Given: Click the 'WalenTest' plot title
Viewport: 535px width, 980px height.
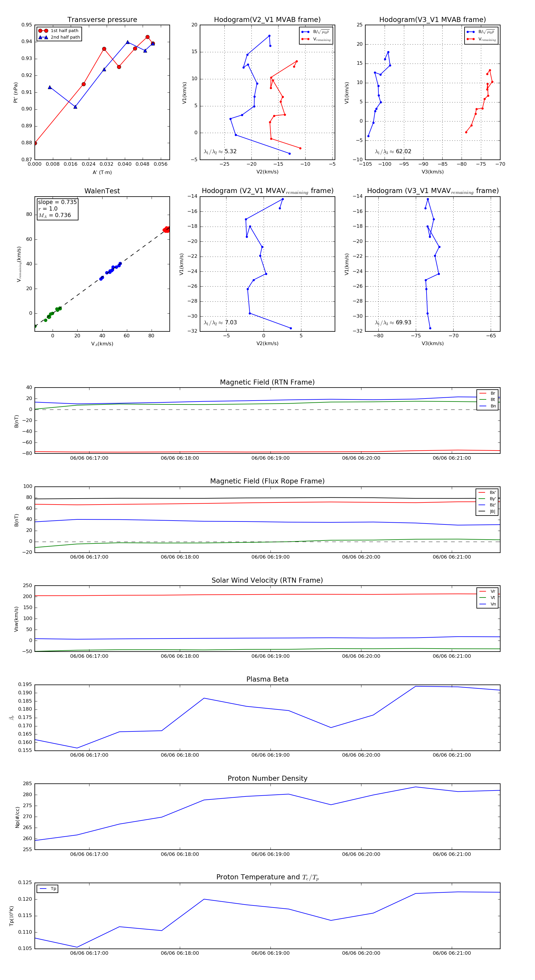Looking at the screenshot, I should coord(102,191).
